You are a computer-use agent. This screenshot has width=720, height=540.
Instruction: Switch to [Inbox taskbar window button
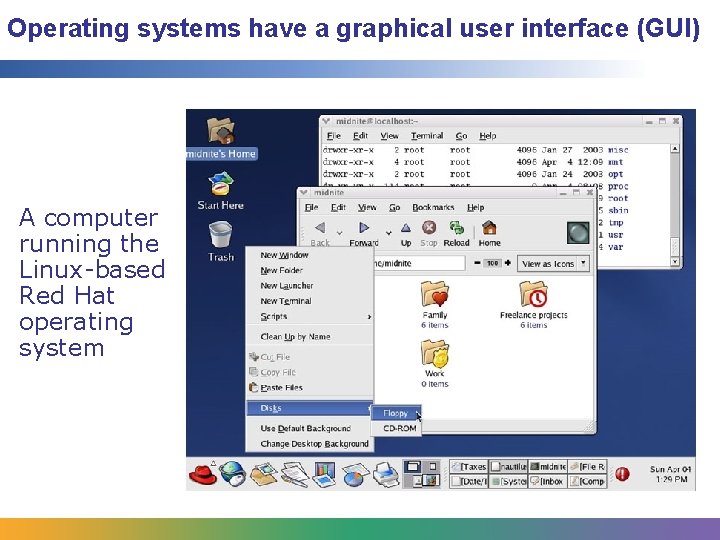[x=548, y=481]
